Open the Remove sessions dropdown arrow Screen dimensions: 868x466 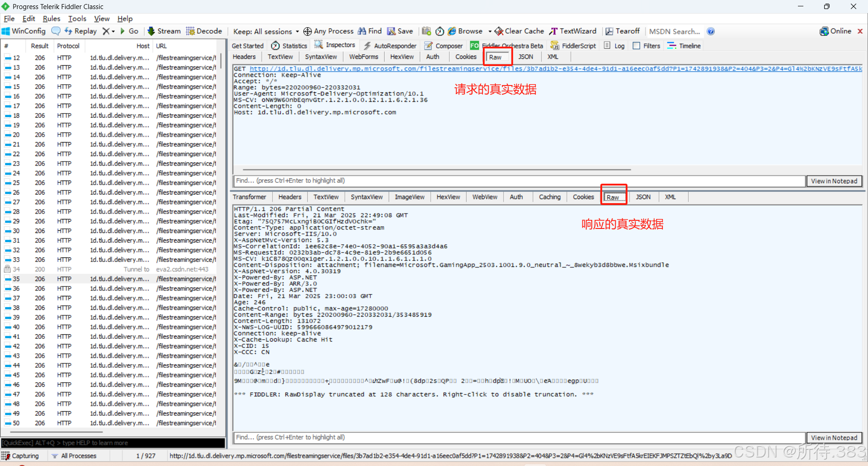click(x=113, y=31)
